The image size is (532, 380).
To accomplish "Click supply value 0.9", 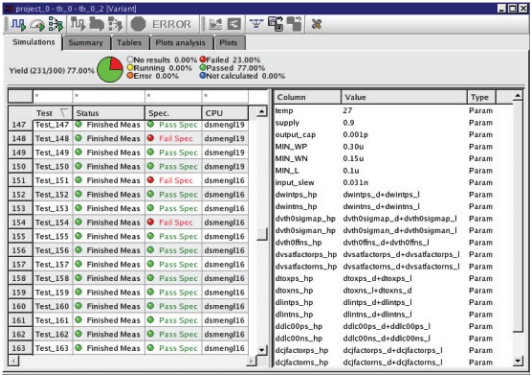I will [348, 123].
